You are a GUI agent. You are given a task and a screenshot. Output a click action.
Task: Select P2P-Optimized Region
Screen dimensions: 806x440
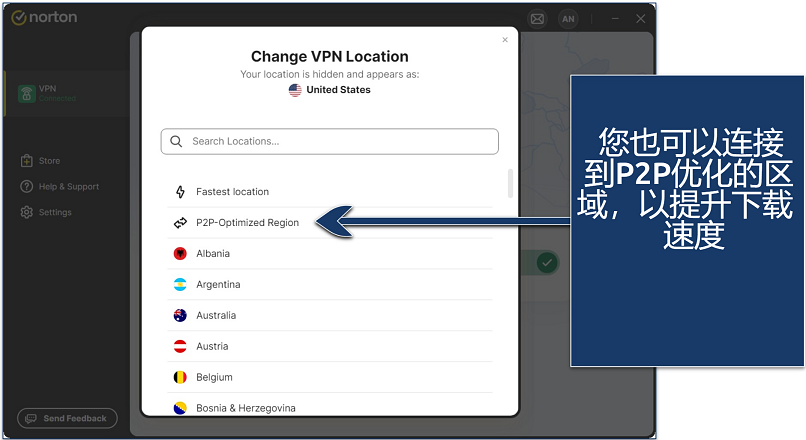(329, 223)
